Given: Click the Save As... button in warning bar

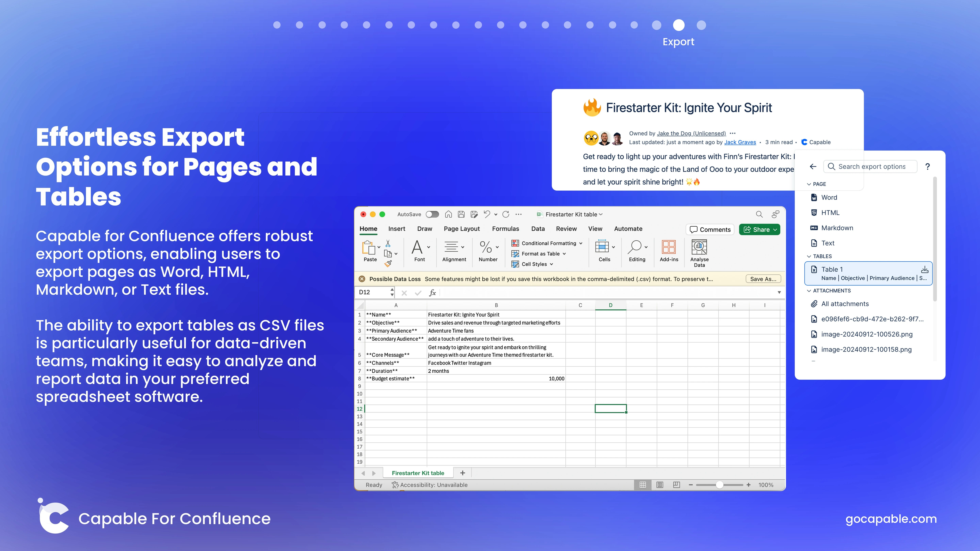Looking at the screenshot, I should pyautogui.click(x=763, y=279).
